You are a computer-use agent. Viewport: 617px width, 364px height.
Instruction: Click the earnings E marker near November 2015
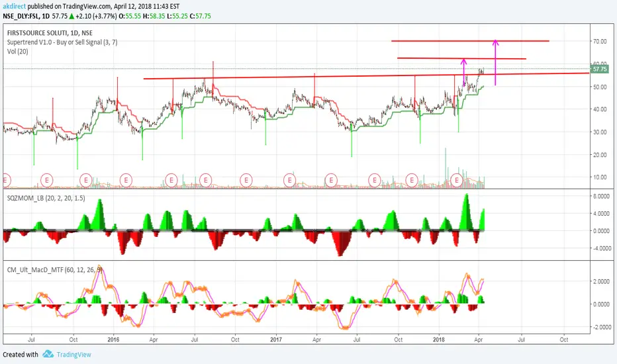[86, 180]
